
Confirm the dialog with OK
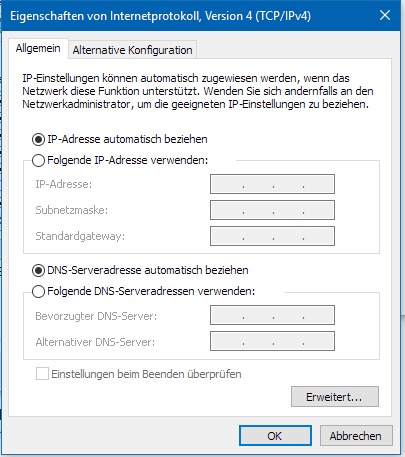tap(275, 436)
